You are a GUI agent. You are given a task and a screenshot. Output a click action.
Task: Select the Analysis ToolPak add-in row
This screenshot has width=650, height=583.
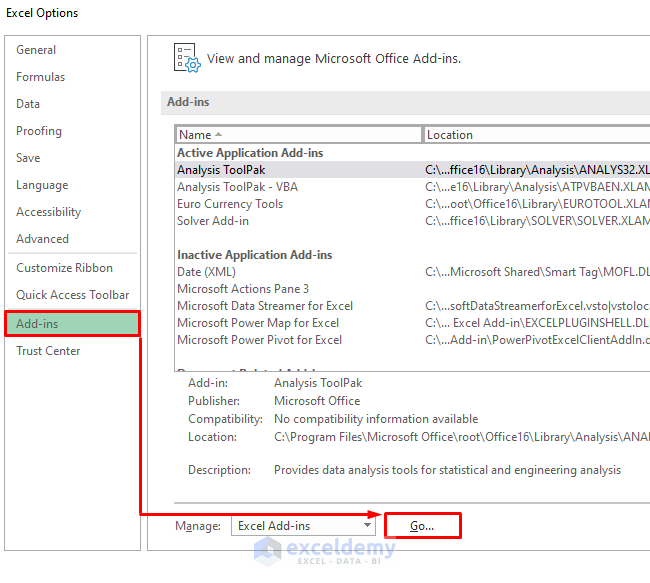pos(412,170)
